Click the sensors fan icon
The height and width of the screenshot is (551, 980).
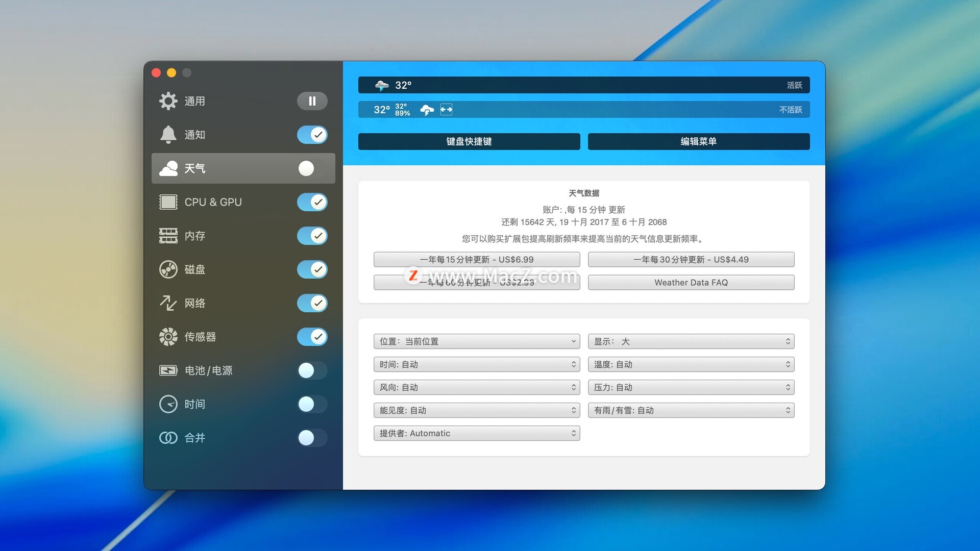point(168,337)
